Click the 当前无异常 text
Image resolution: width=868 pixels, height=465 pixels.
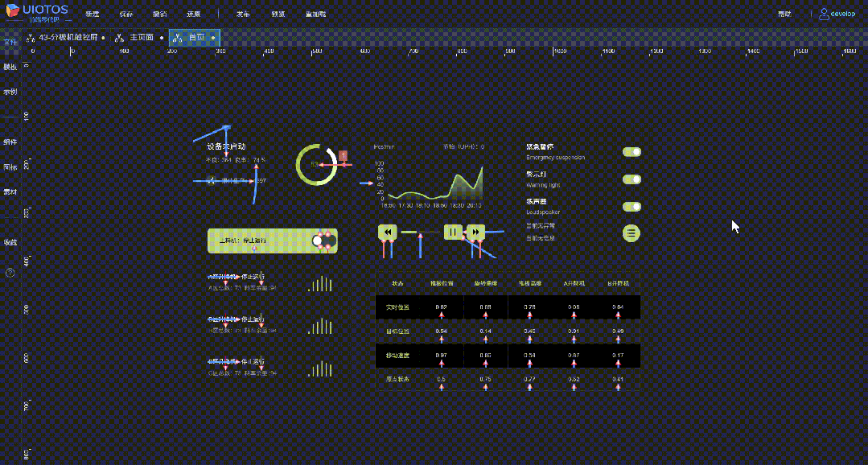pyautogui.click(x=541, y=226)
